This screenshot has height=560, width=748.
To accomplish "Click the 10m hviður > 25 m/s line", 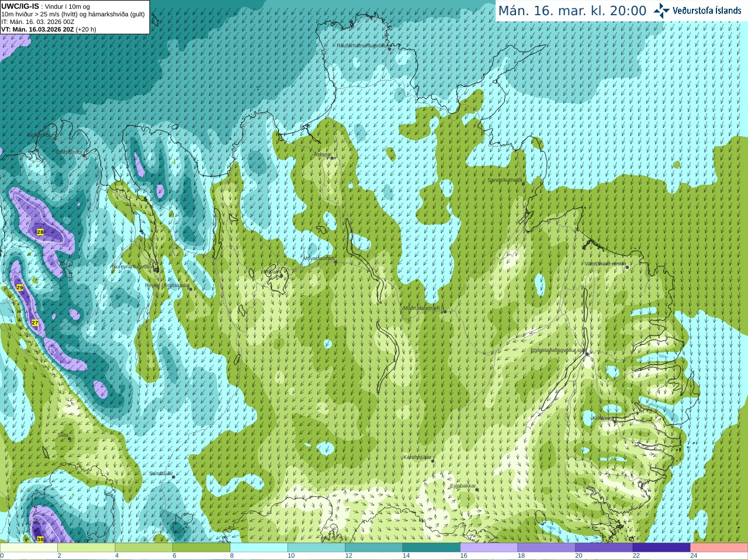I will point(73,14).
